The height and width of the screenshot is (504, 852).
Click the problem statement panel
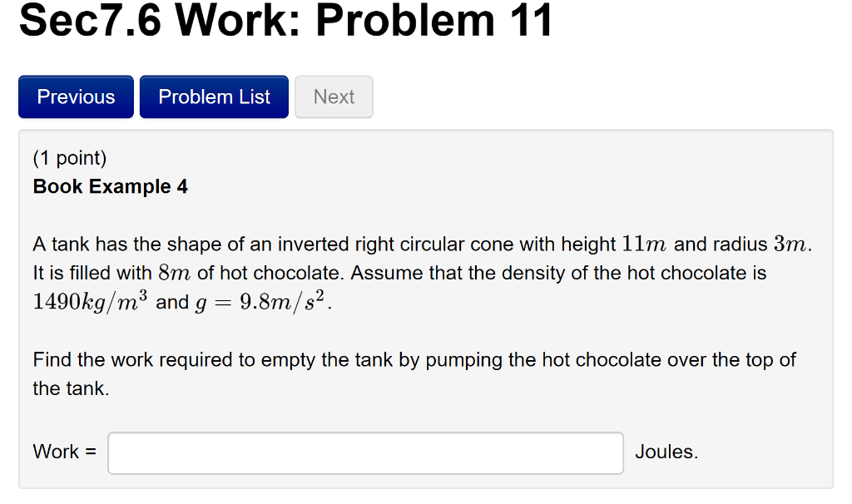tap(426, 308)
